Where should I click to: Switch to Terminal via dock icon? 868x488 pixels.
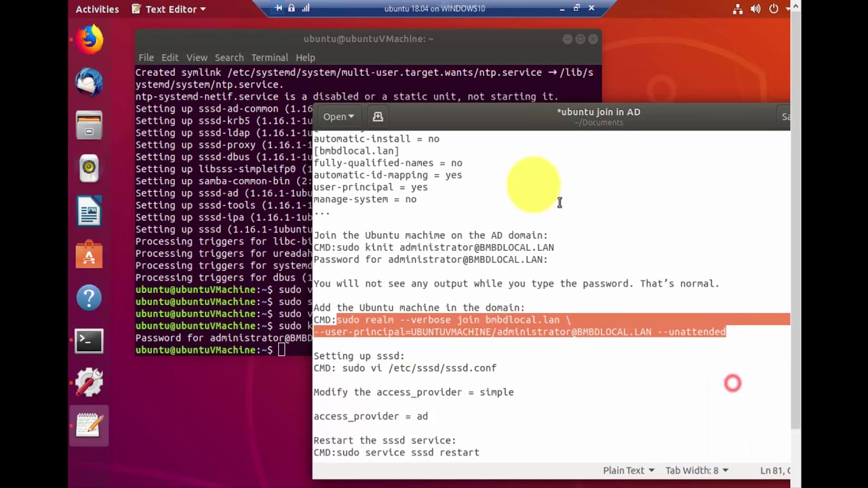coord(89,340)
